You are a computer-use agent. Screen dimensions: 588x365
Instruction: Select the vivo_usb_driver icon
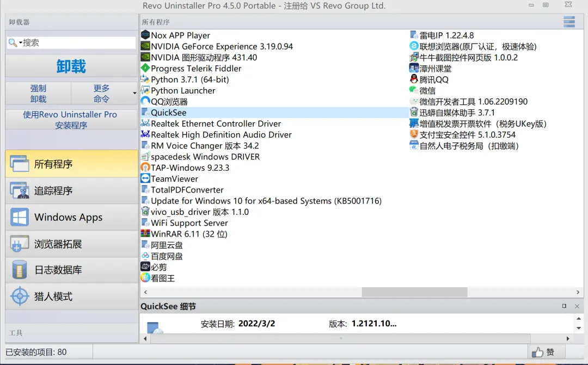pyautogui.click(x=145, y=212)
